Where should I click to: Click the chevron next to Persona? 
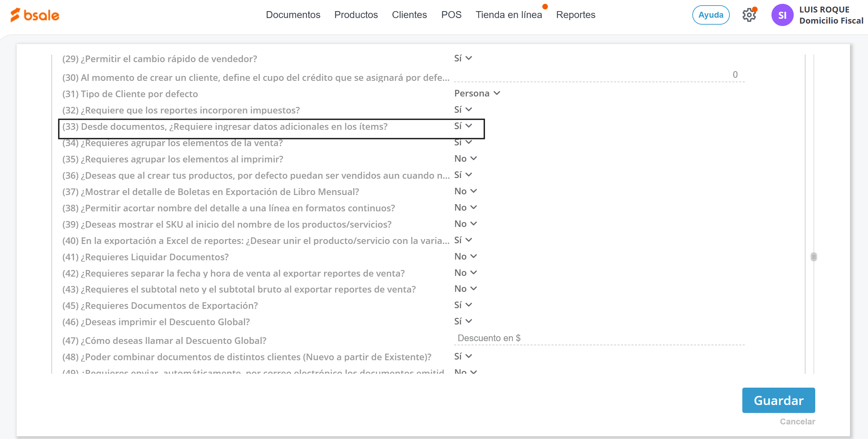pyautogui.click(x=497, y=93)
